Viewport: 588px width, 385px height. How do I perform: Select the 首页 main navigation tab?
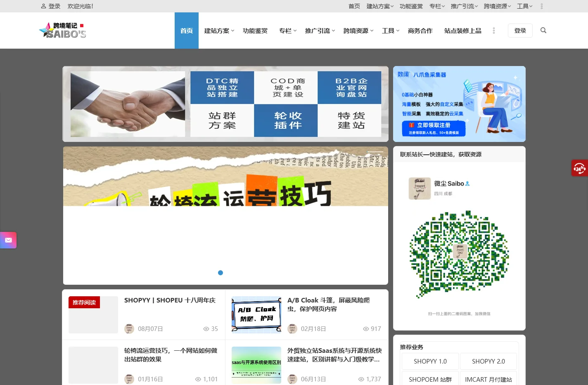click(x=187, y=31)
